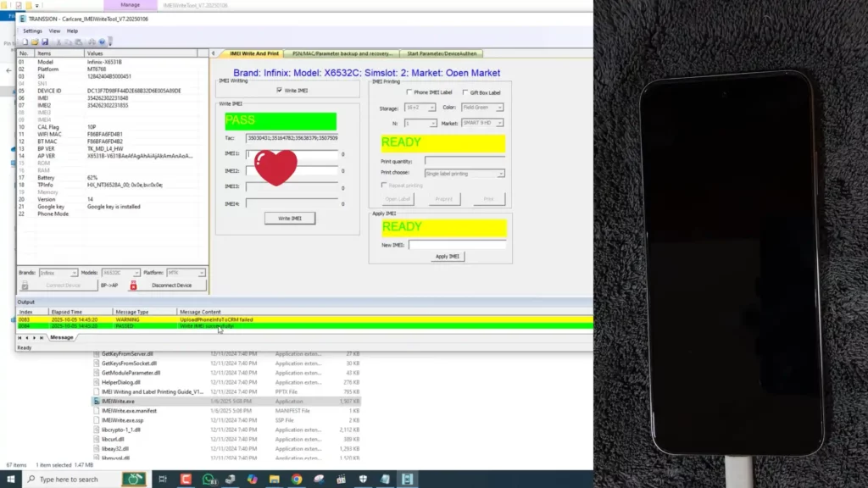Click the Cut scissors icon in the toolbar
868x488 pixels.
58,42
